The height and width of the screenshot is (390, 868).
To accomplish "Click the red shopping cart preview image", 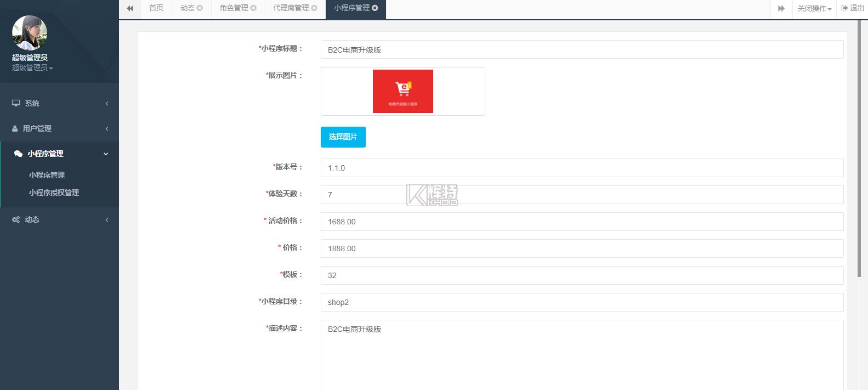I will pyautogui.click(x=403, y=91).
